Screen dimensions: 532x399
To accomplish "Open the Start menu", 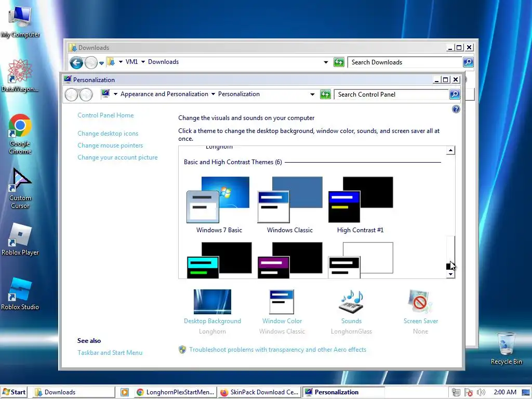I will (14, 392).
